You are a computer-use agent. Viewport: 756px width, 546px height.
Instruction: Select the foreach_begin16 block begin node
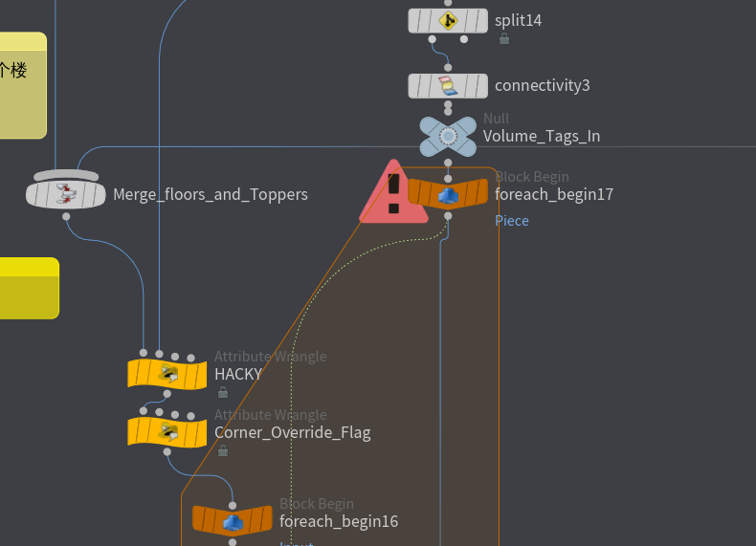233,521
